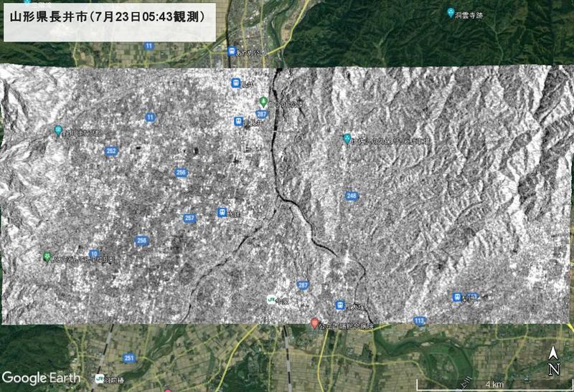This screenshot has height=392, width=574.
Task: Click the Route 256 shield nearest Route 10
Action: click(141, 241)
